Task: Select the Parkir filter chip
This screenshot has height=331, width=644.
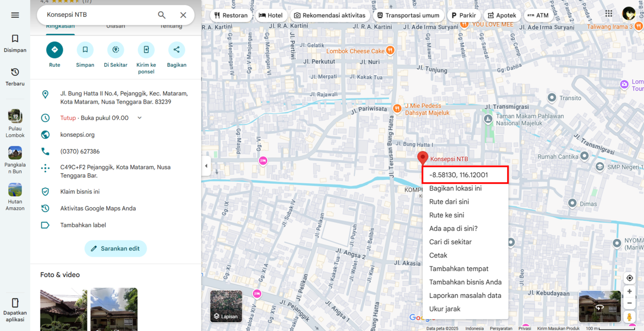Action: coord(464,15)
